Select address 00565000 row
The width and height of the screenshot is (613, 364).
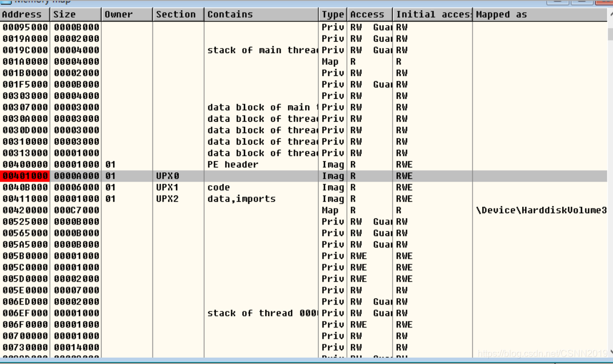coord(304,233)
